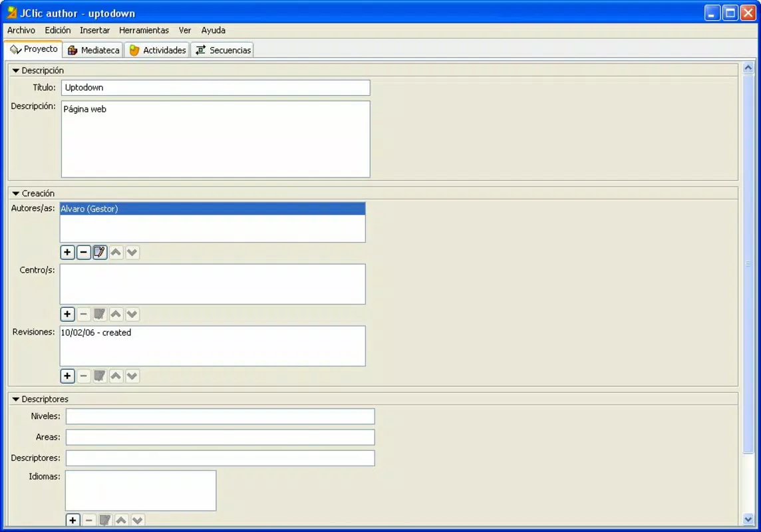Image resolution: width=761 pixels, height=532 pixels.
Task: Select Alvaro (Gestor) in authors list
Action: (x=213, y=209)
